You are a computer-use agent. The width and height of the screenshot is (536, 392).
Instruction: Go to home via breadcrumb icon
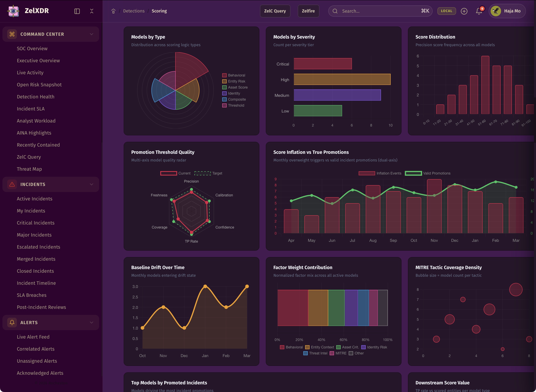[x=113, y=11]
